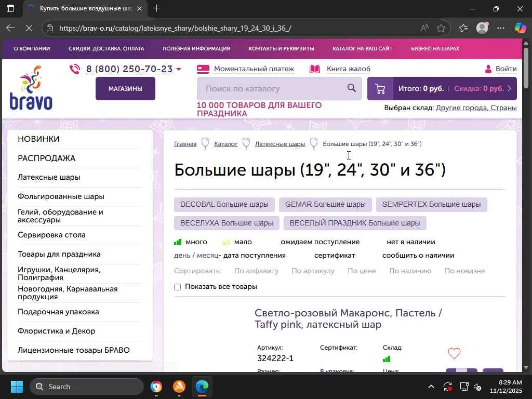The image size is (532, 399).
Task: Sort products По алфавиту
Action: point(256,271)
